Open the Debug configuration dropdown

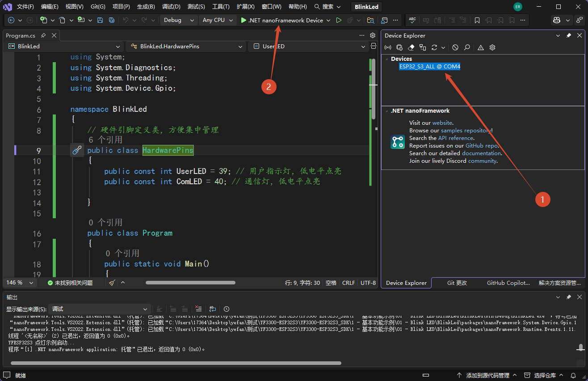pyautogui.click(x=179, y=20)
